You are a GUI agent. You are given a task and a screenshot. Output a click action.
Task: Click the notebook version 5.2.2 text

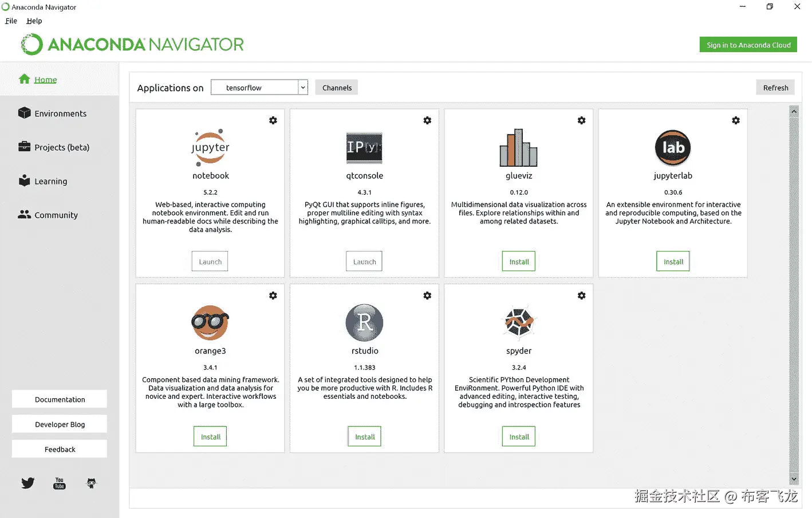(210, 193)
